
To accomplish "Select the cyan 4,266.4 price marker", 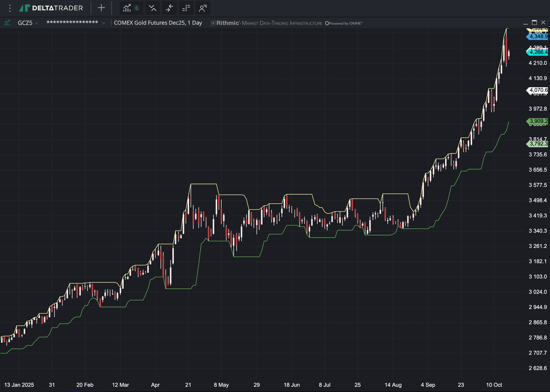I will (x=538, y=52).
